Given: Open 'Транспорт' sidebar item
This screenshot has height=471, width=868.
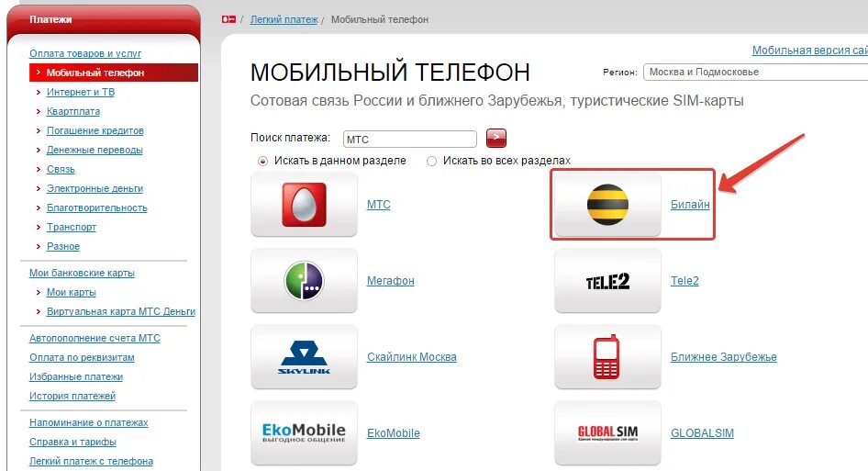Looking at the screenshot, I should (x=71, y=227).
